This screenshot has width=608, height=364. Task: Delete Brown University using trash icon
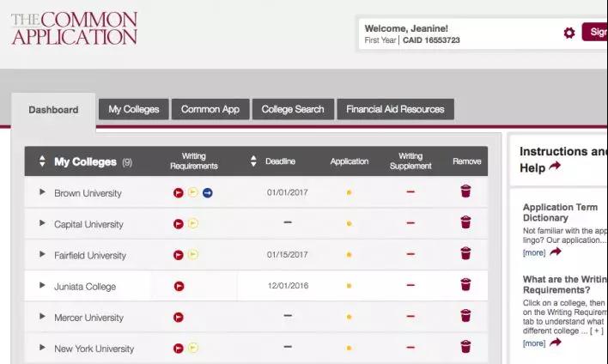point(465,192)
